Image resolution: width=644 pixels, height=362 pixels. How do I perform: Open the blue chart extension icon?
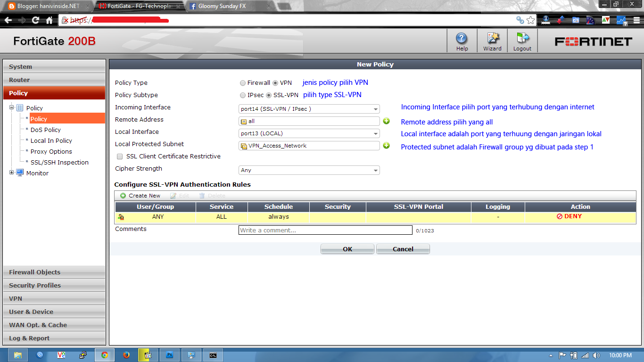tap(621, 20)
